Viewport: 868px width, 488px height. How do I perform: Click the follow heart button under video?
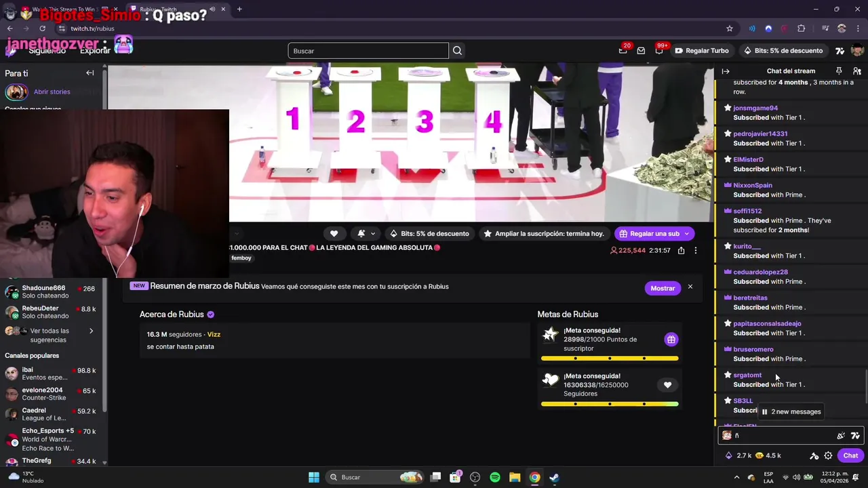[334, 233]
